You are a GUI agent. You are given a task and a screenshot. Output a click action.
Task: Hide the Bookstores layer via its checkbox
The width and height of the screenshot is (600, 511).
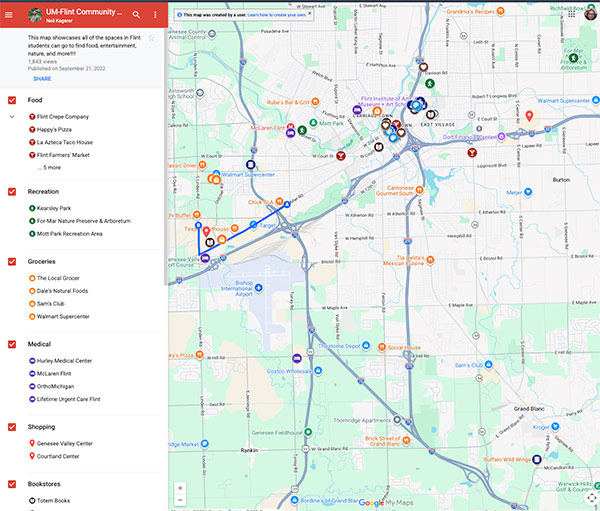[12, 484]
